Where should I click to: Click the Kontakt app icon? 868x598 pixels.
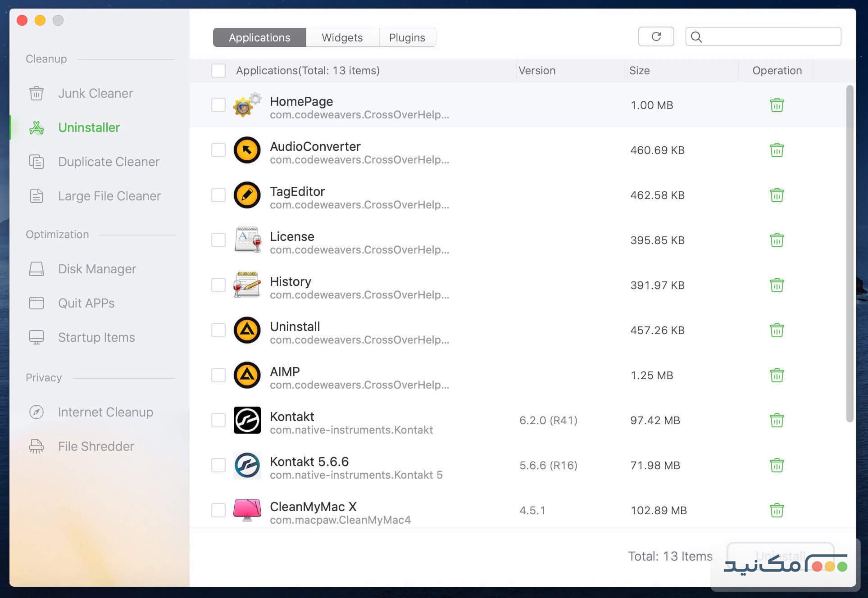(x=247, y=420)
